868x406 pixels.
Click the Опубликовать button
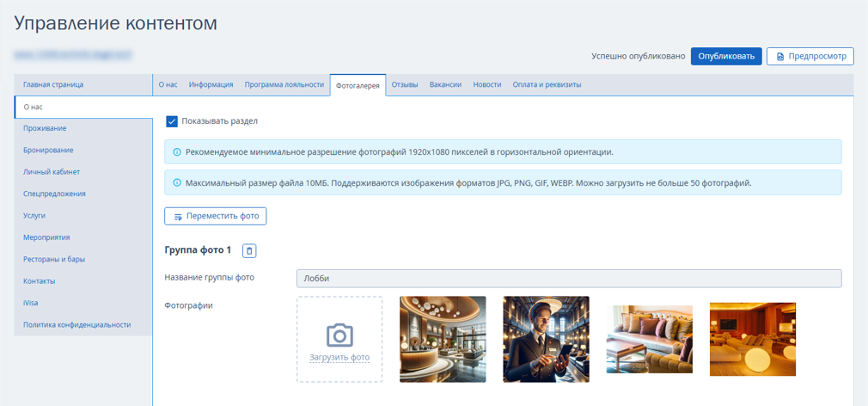pyautogui.click(x=726, y=57)
